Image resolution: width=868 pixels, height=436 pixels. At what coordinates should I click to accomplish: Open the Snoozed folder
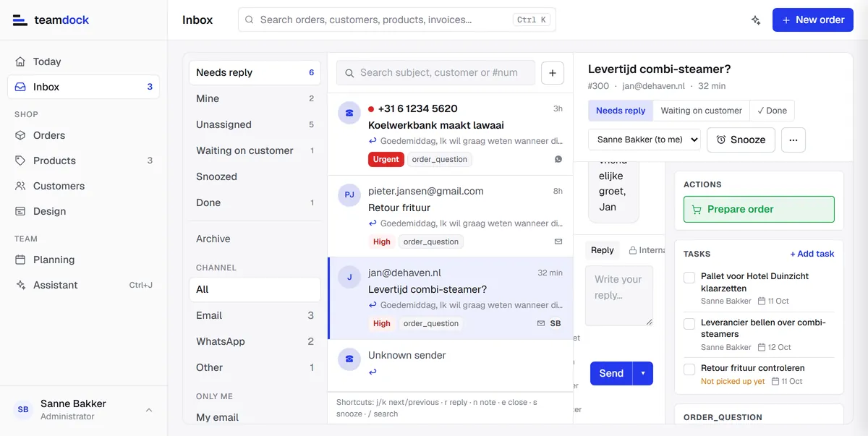click(255, 176)
